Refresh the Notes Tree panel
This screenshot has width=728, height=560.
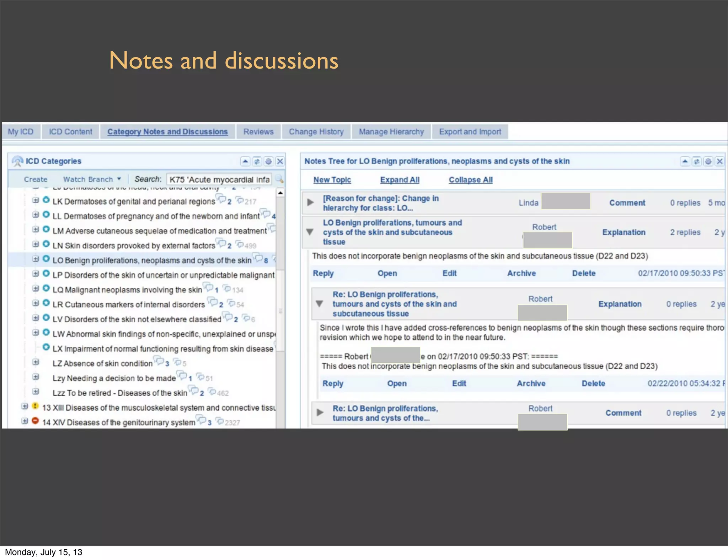[697, 161]
